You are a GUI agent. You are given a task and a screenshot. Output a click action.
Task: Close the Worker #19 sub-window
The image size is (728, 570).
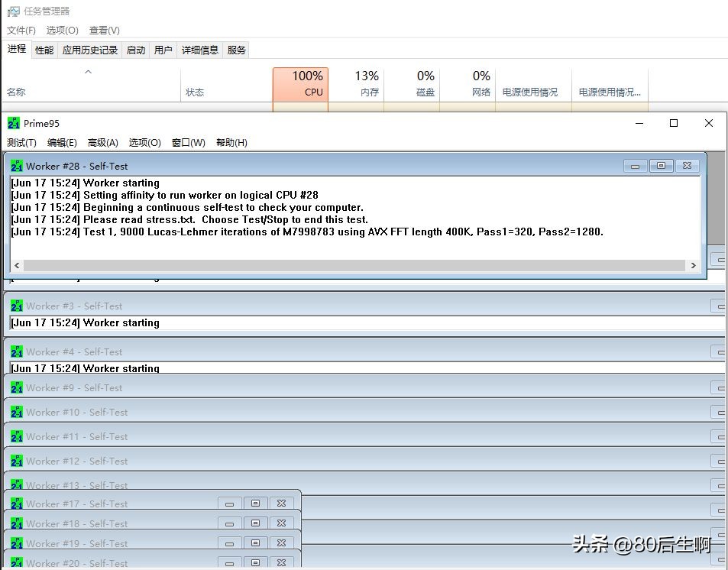point(281,543)
